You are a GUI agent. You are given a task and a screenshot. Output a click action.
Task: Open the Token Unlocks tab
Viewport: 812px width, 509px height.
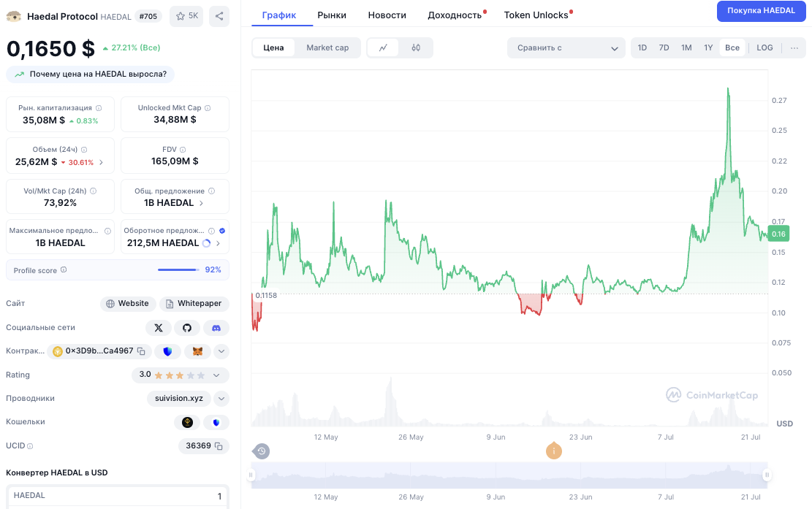tap(536, 15)
